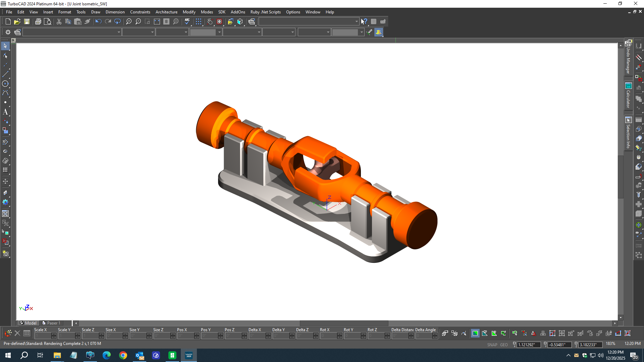The image size is (644, 362).
Task: Click the Layers icon beside the gear
Action: click(x=17, y=32)
